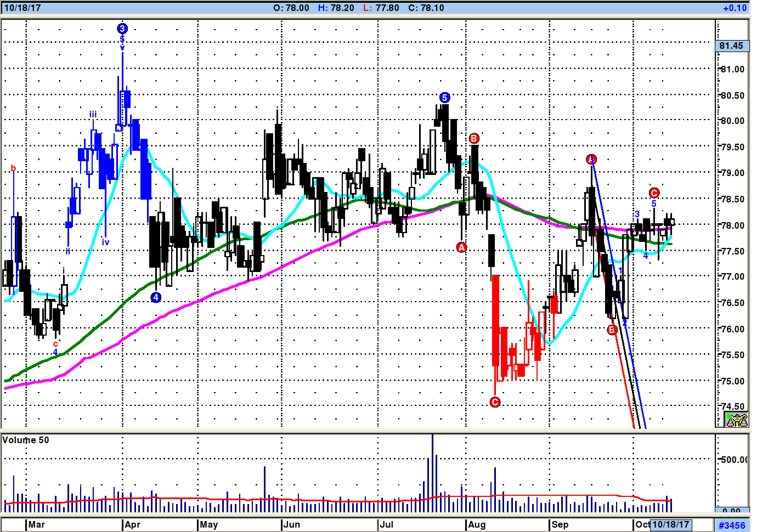Click the red circled A under July high
This screenshot has width=768, height=532.
(461, 247)
